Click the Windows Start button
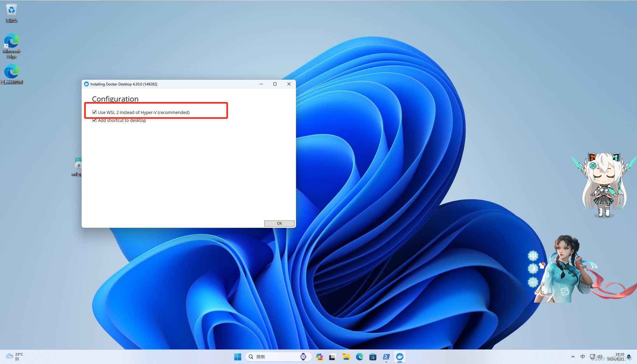 pos(238,357)
